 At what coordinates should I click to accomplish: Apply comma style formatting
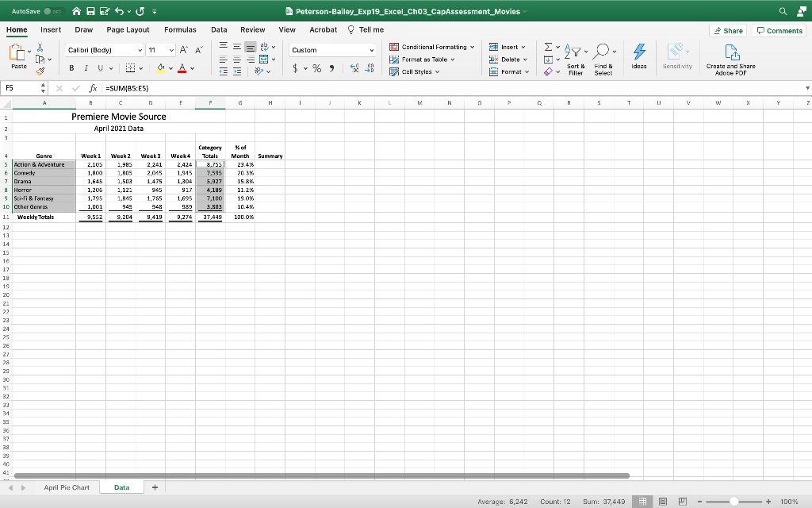[332, 68]
